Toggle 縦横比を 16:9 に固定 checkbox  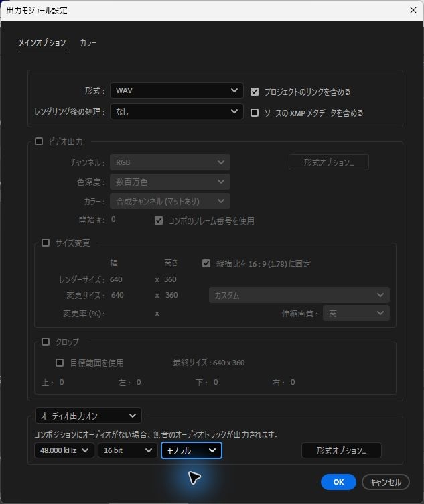206,263
